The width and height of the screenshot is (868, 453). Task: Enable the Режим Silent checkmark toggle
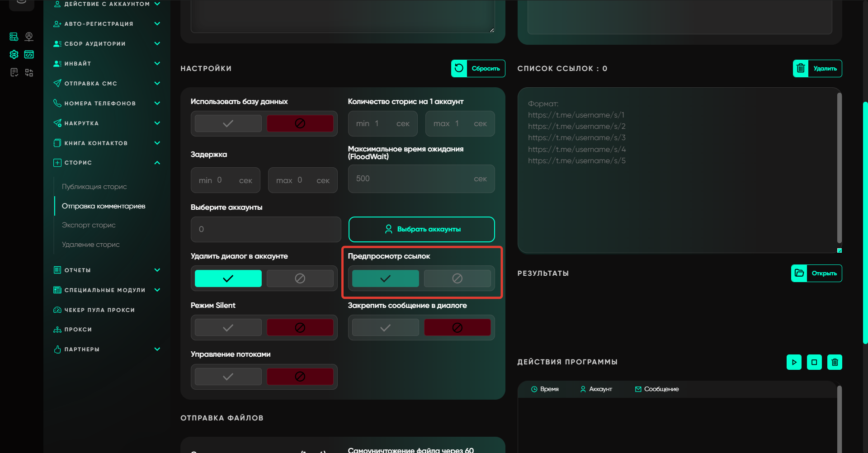point(228,327)
